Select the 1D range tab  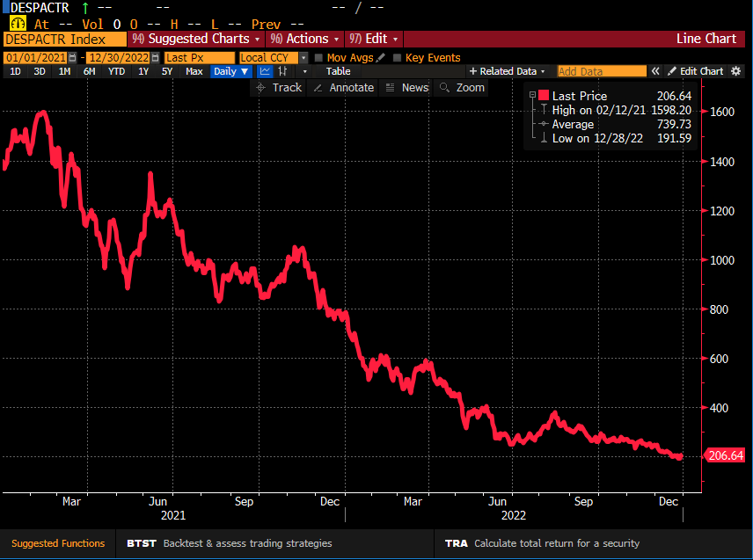coord(15,71)
